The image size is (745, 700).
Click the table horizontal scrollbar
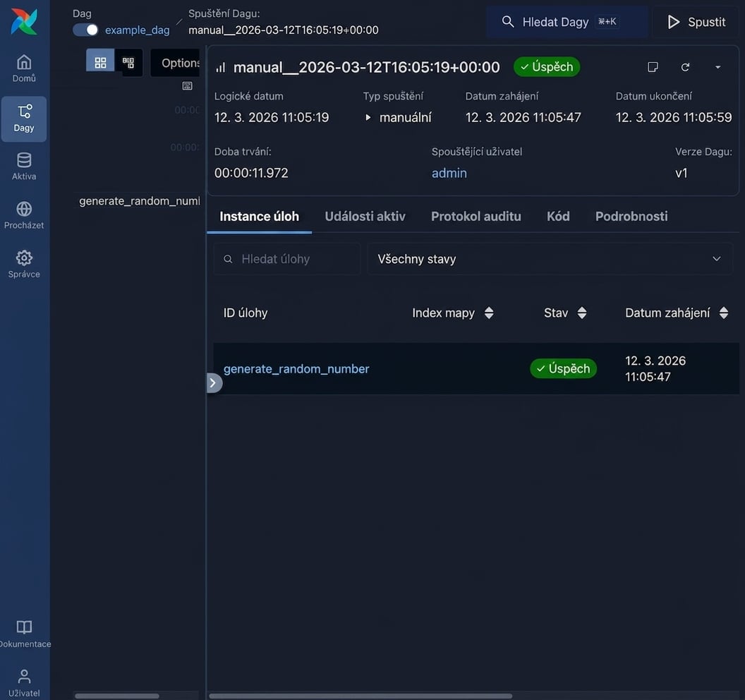point(360,696)
